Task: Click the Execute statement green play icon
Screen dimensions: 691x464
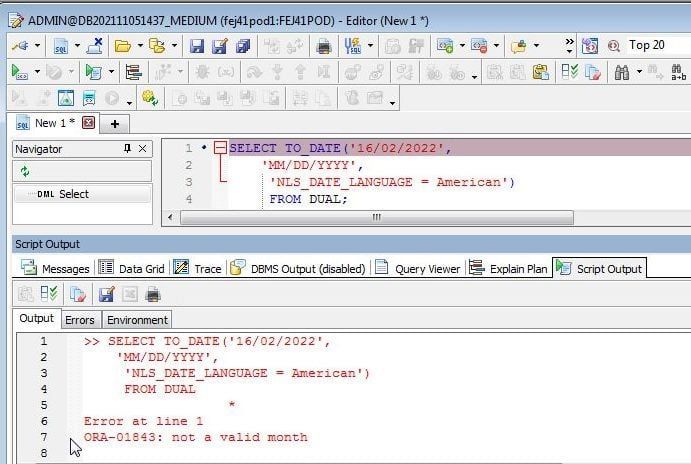Action: (x=19, y=72)
